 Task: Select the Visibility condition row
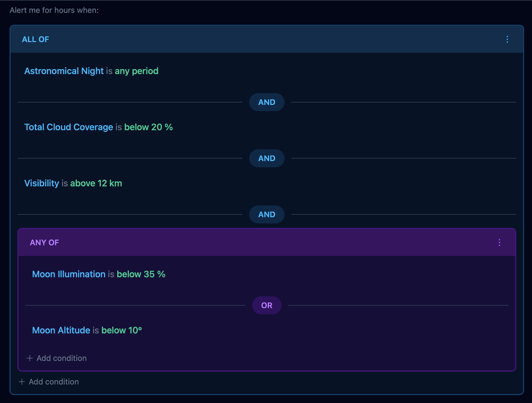point(42,183)
